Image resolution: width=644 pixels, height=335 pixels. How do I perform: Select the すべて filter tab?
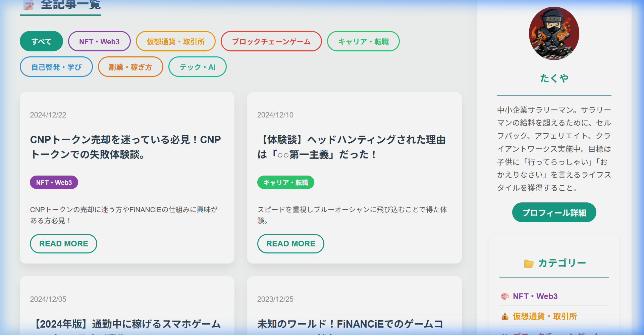(41, 41)
